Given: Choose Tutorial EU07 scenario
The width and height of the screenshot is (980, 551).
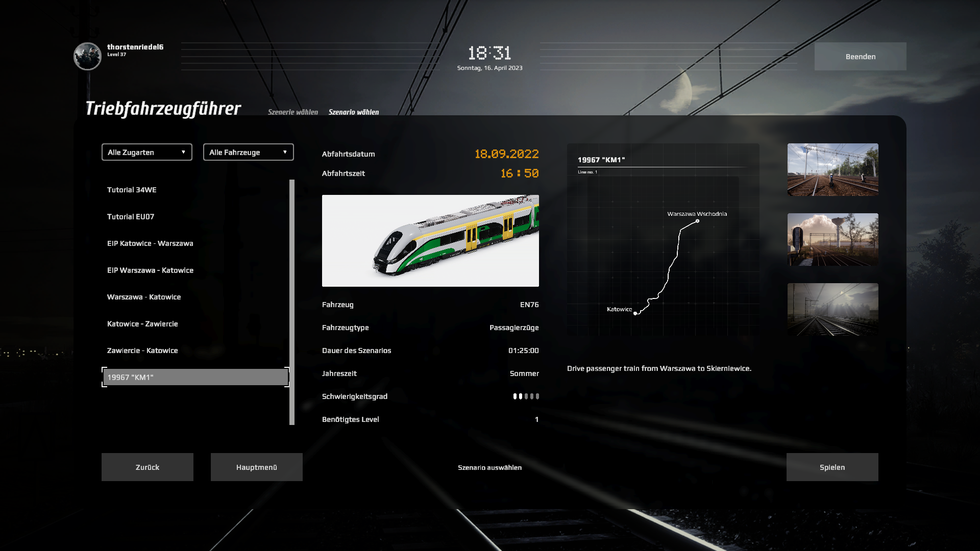Looking at the screenshot, I should tap(131, 217).
